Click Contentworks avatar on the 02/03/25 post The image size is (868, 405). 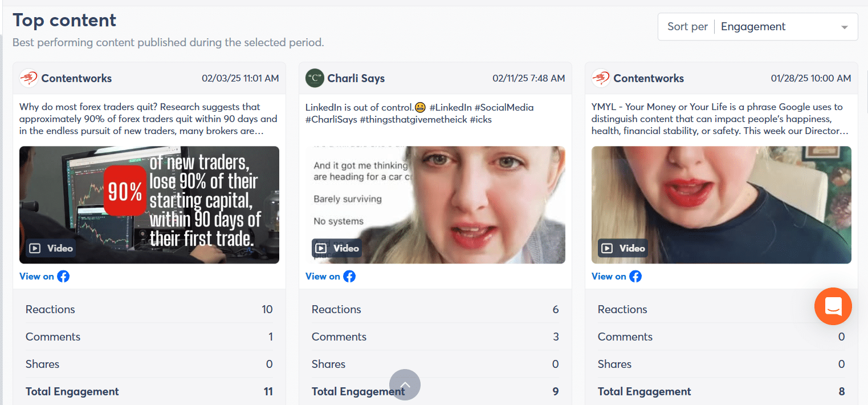pos(28,78)
